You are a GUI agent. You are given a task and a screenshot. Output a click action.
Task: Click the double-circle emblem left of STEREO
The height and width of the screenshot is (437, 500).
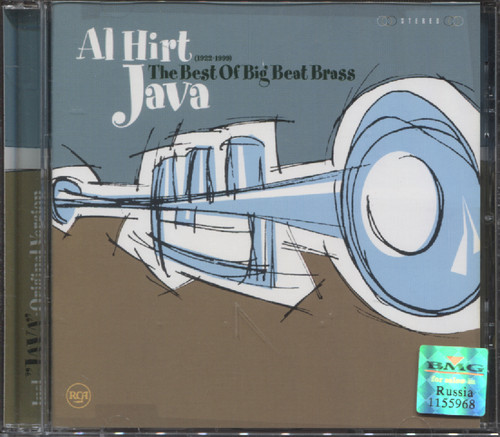click(x=386, y=21)
